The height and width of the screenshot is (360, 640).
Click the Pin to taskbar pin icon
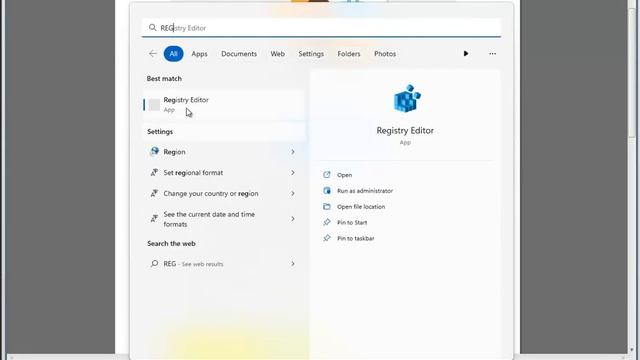(327, 238)
